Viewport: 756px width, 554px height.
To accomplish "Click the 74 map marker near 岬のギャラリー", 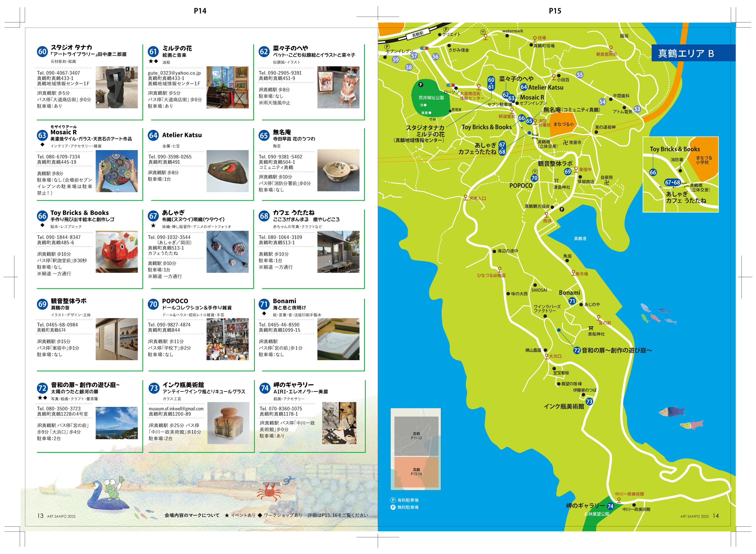I will click(610, 506).
